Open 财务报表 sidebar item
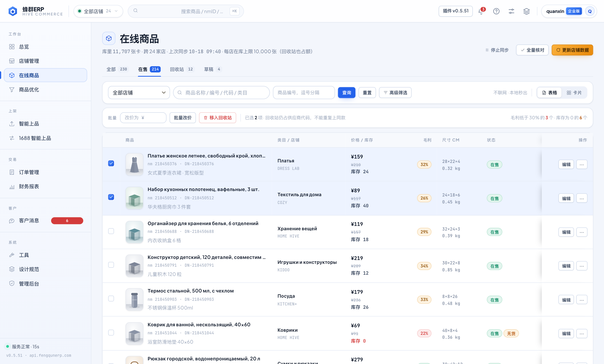 pyautogui.click(x=45, y=186)
